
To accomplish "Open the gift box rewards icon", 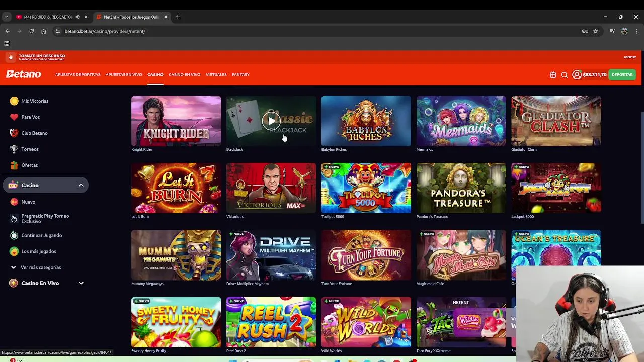I will coord(553,75).
